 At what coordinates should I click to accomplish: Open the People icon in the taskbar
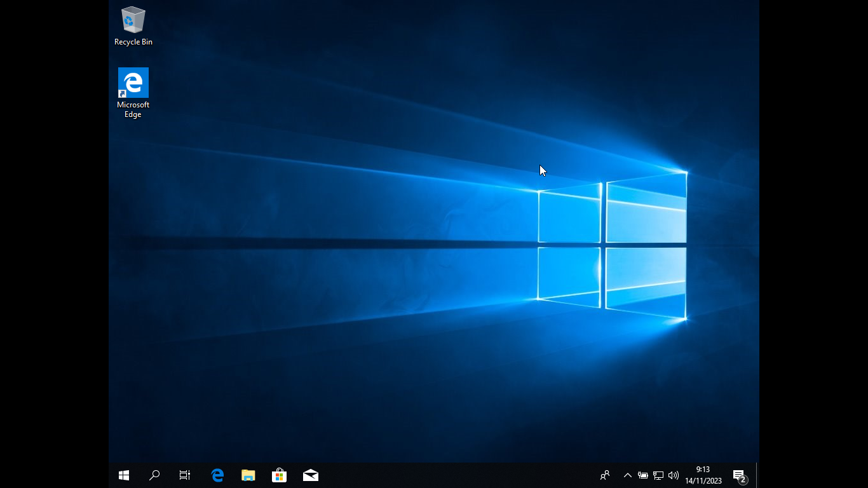click(605, 475)
